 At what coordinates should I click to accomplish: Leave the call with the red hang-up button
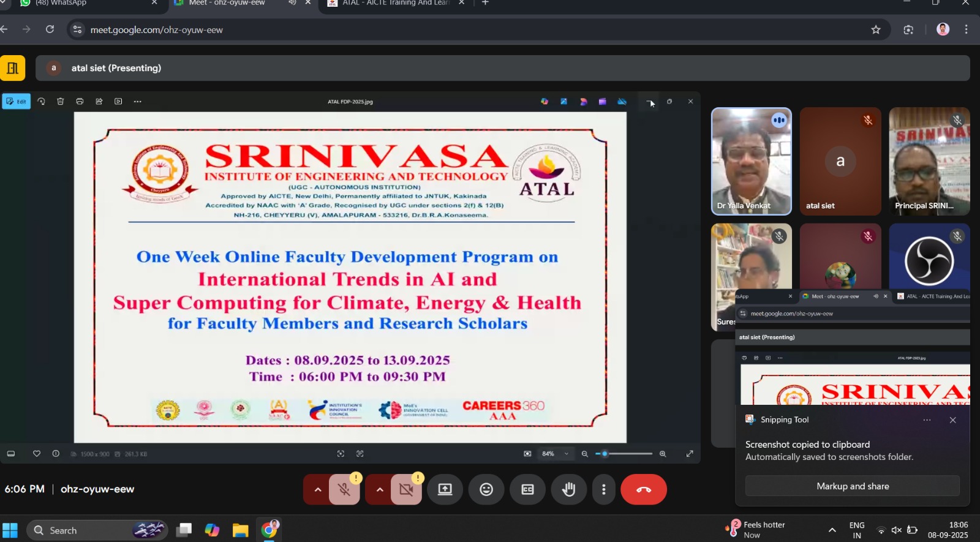click(644, 489)
